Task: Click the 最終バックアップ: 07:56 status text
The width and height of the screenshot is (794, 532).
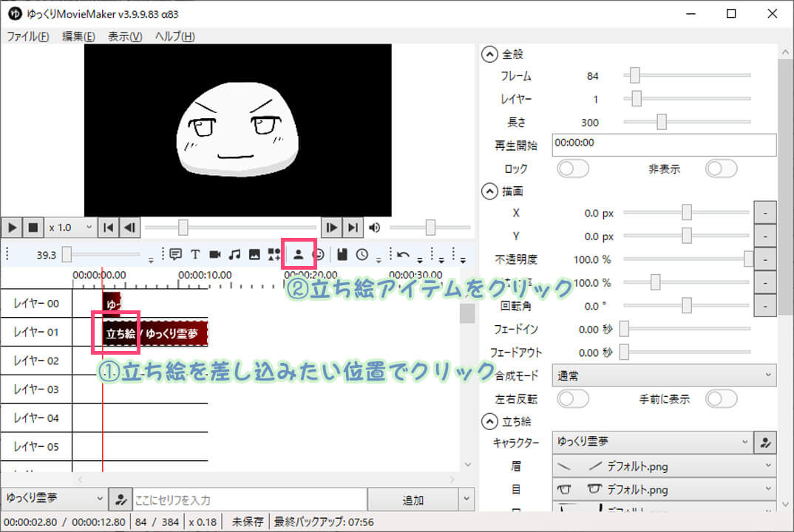Action: point(324,522)
